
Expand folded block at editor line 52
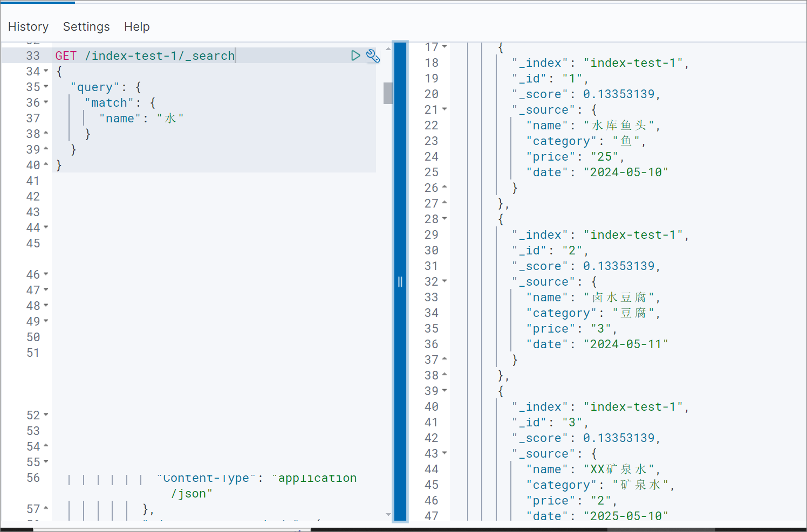[46, 415]
